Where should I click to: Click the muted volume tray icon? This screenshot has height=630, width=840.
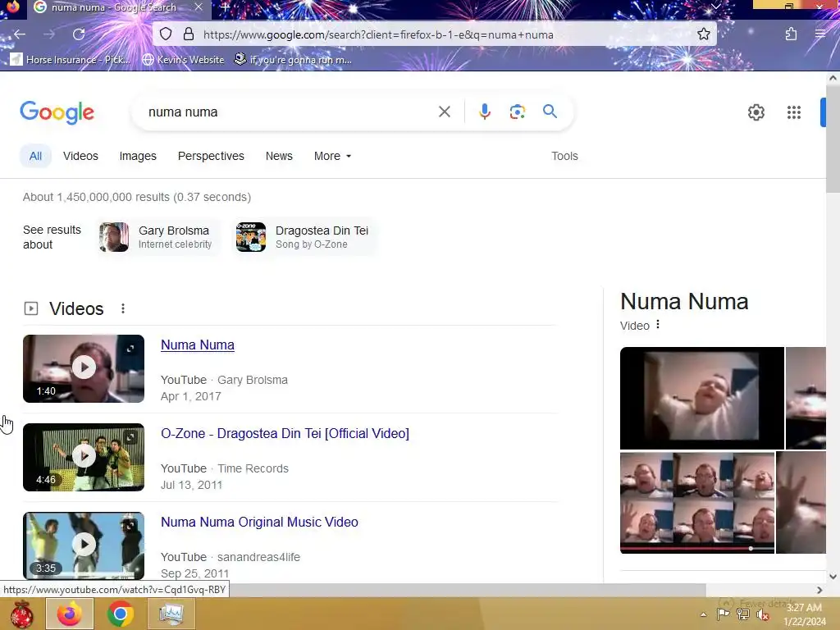(x=763, y=614)
